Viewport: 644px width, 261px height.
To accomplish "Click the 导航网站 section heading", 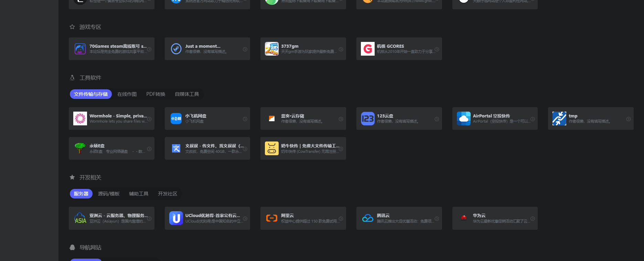I will pos(90,247).
